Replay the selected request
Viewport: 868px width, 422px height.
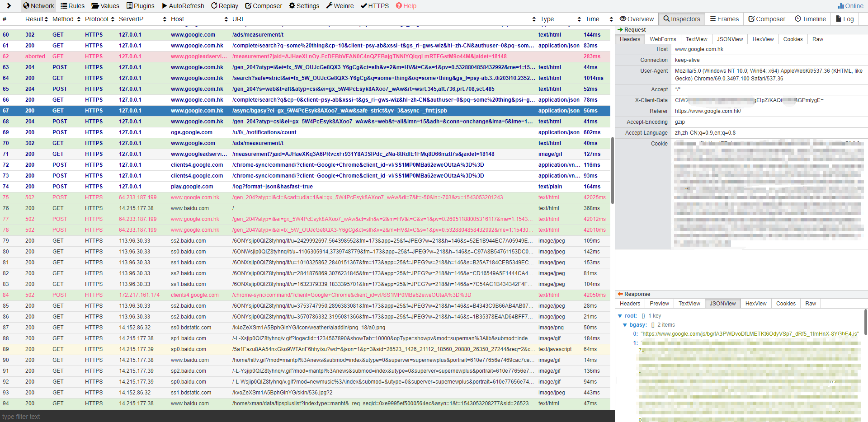tap(225, 5)
